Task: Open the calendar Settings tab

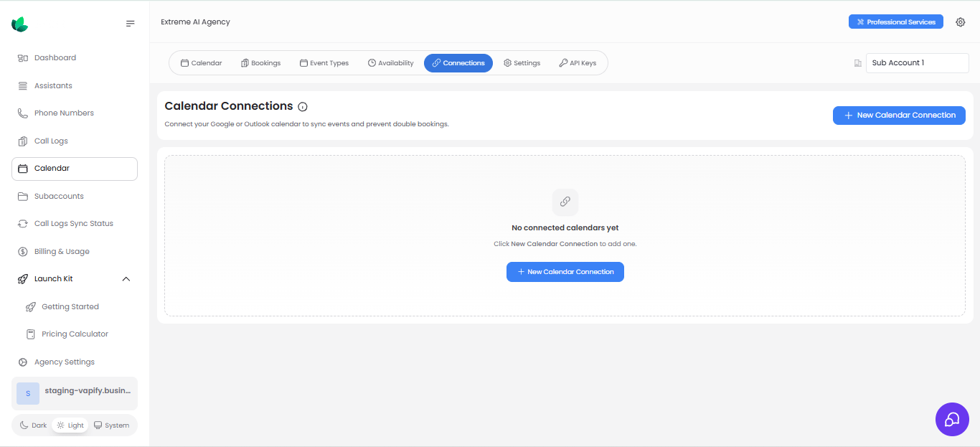Action: 522,63
